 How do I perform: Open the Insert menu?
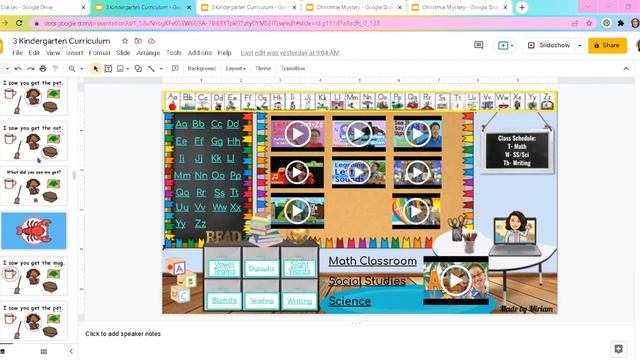pyautogui.click(x=74, y=53)
